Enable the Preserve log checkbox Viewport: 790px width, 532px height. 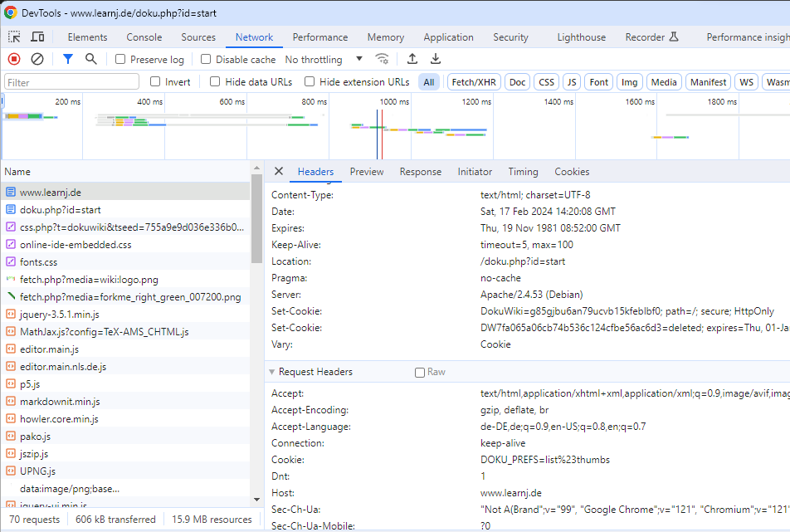[x=120, y=60]
